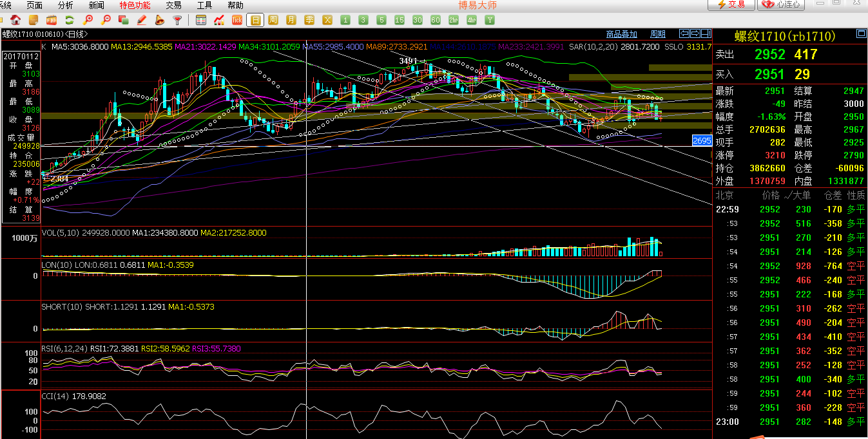
Task: Toggle the monthly (月) K-line period
Action: 291,20
